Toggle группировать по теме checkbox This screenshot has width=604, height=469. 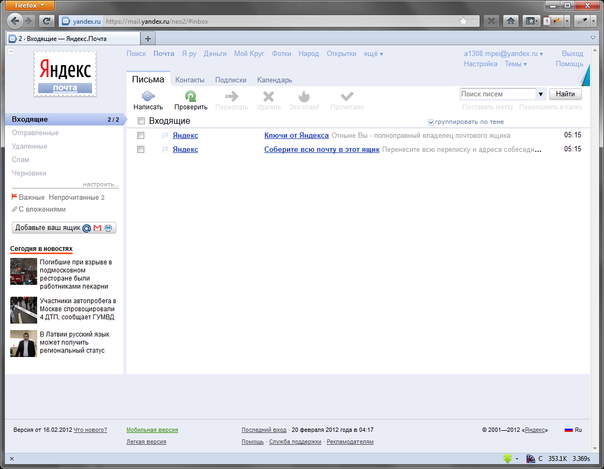point(431,122)
